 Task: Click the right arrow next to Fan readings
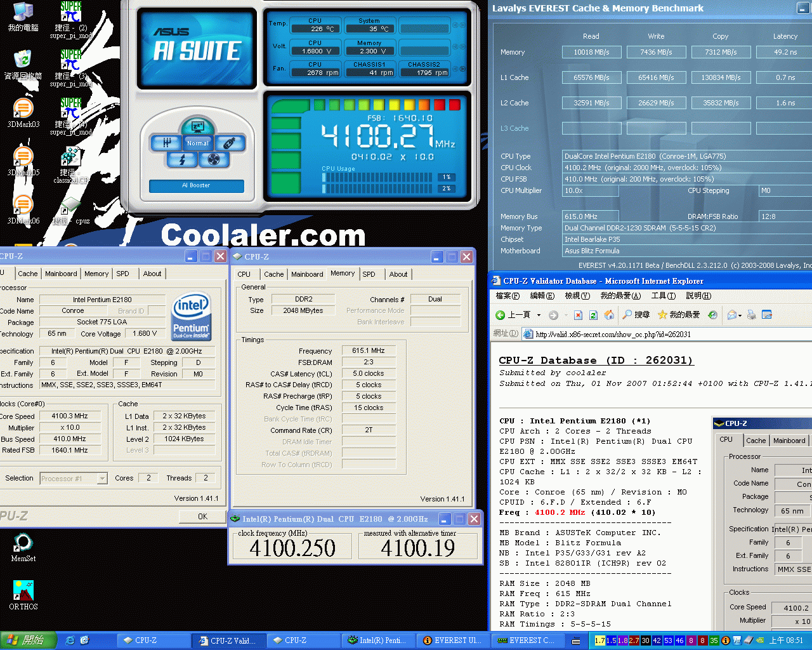click(x=463, y=69)
